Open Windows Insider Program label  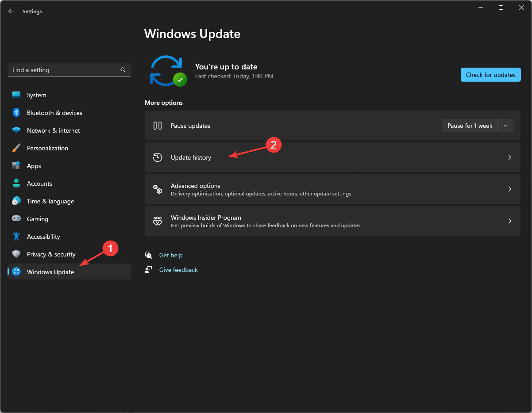coord(206,218)
